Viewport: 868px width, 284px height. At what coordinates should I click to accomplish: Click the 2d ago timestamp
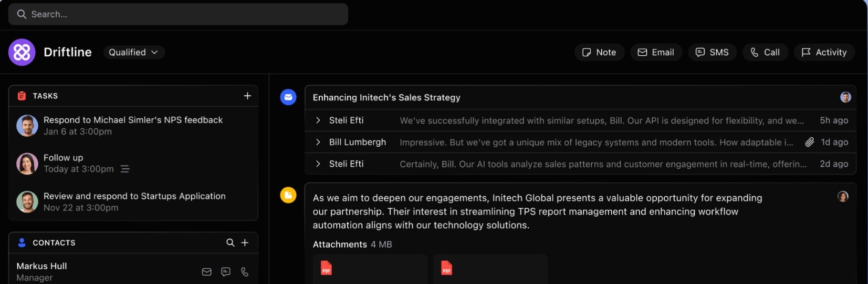point(834,164)
